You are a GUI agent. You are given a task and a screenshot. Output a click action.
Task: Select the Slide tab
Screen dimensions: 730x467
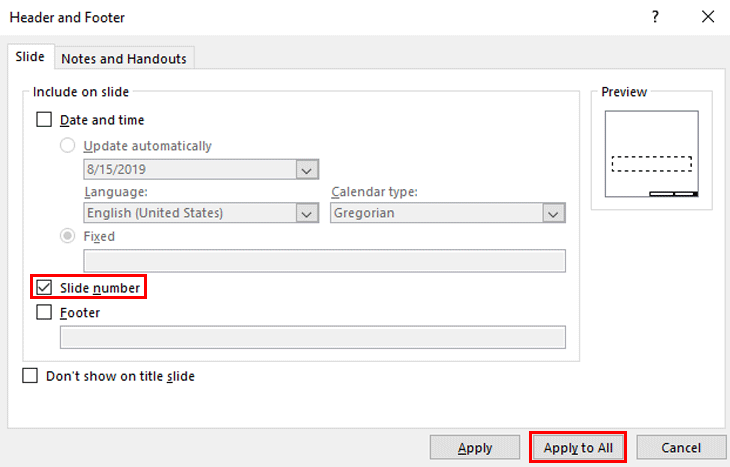(30, 57)
